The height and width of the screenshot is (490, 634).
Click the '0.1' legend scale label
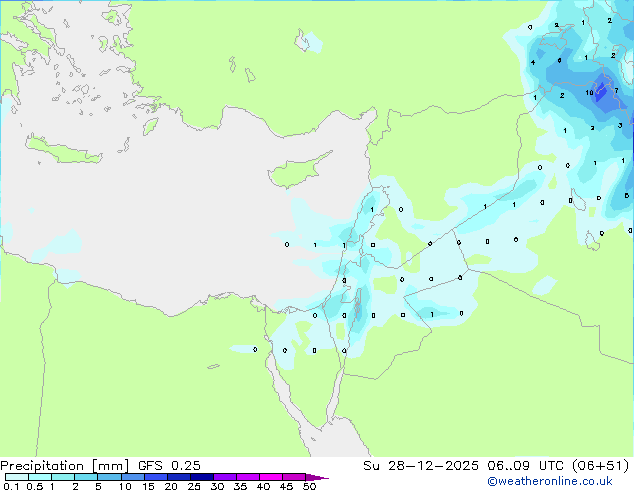[11, 486]
